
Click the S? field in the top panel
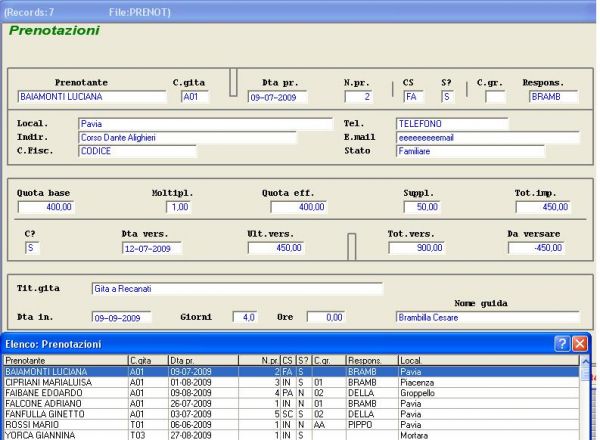(x=447, y=97)
